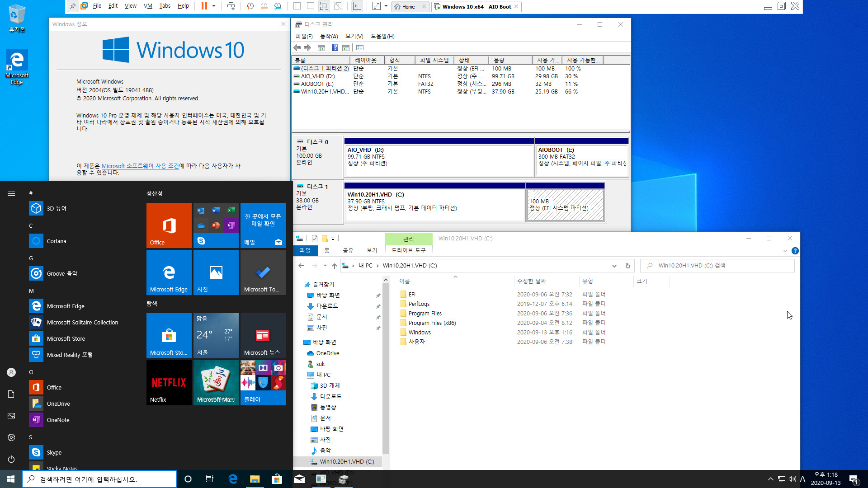Image resolution: width=868 pixels, height=488 pixels.
Task: Expand the Explorer ribbon chevron
Action: click(785, 251)
